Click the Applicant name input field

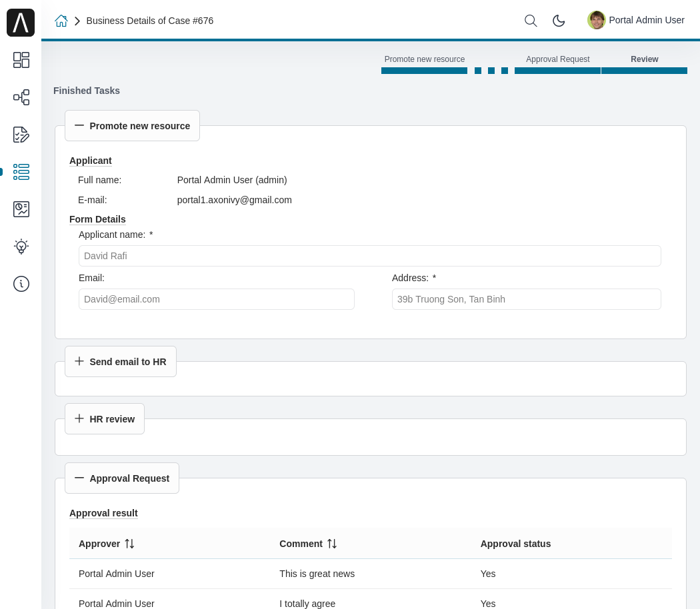tap(369, 256)
